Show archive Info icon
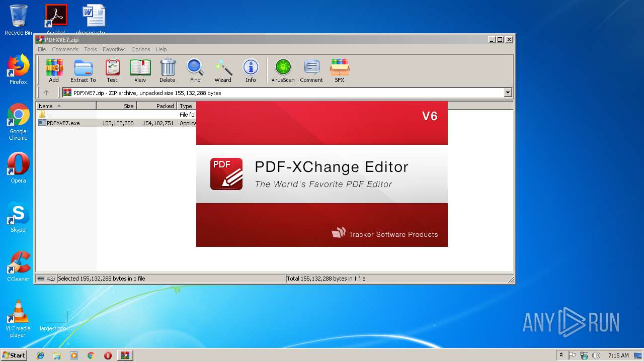This screenshot has height=362, width=644. click(251, 70)
